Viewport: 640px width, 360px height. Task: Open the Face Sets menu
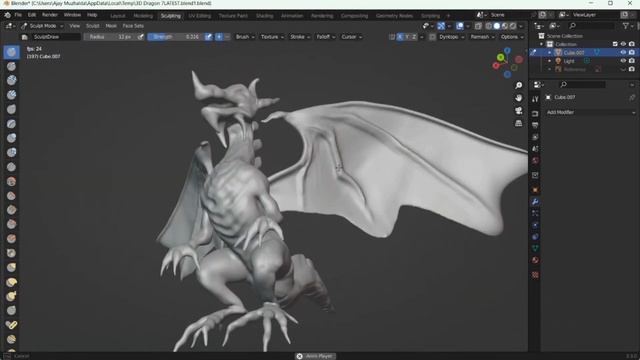[133, 26]
